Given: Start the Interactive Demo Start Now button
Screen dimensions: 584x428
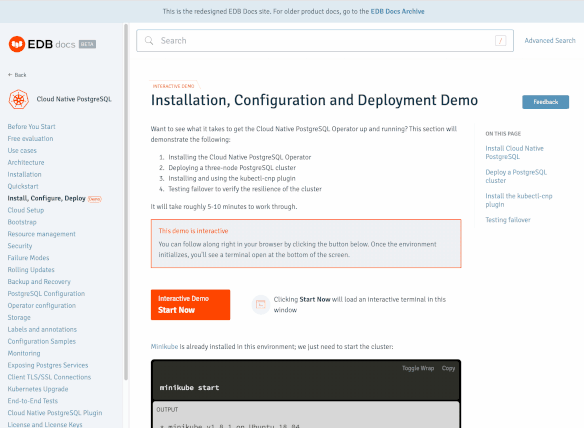Looking at the screenshot, I should (x=190, y=305).
